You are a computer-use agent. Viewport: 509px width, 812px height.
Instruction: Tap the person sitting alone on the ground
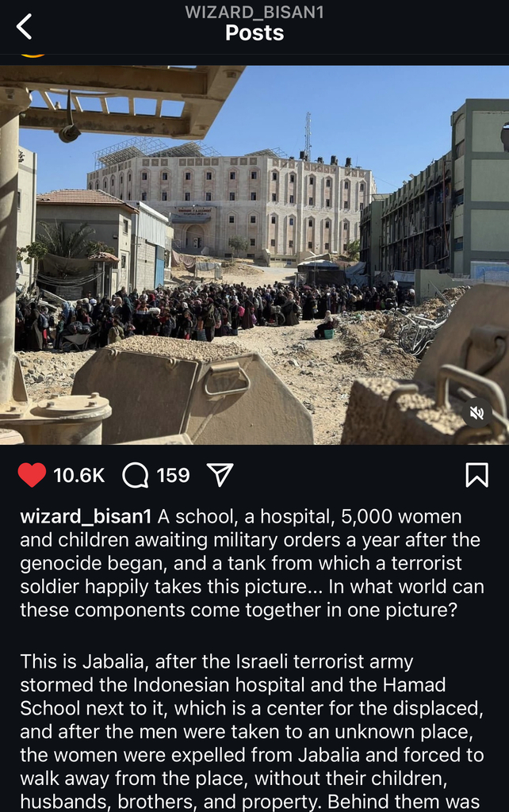click(x=326, y=324)
